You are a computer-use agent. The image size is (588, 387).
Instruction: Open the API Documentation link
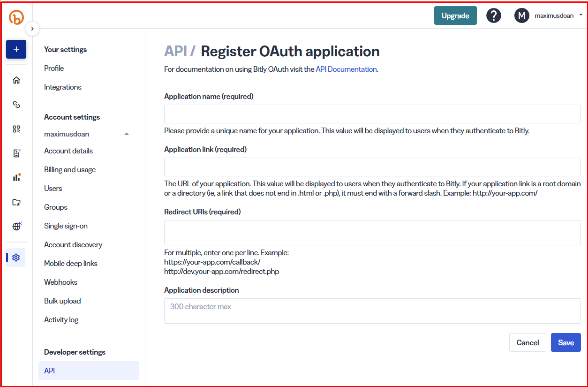tap(346, 69)
